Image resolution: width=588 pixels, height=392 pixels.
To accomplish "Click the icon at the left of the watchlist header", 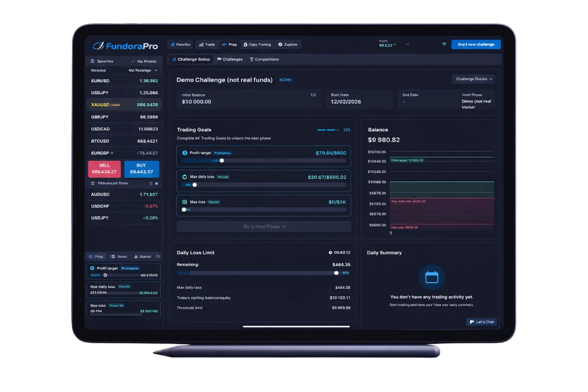I will [x=92, y=61].
